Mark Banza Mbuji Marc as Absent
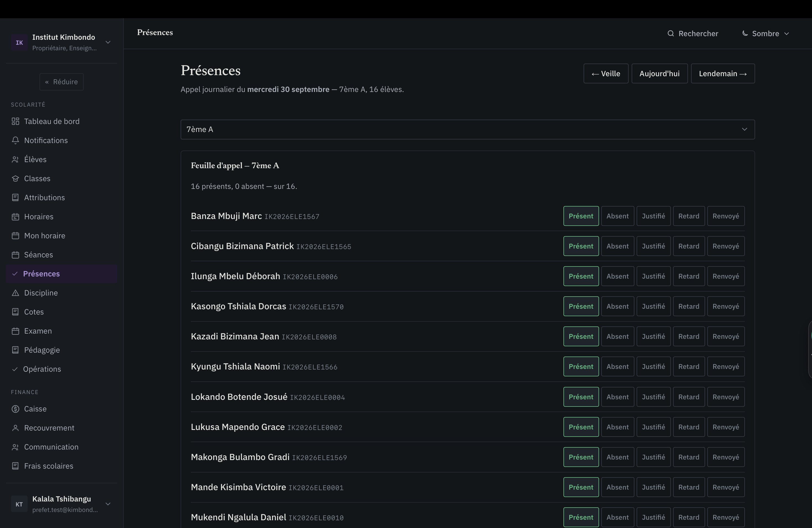 coord(618,216)
